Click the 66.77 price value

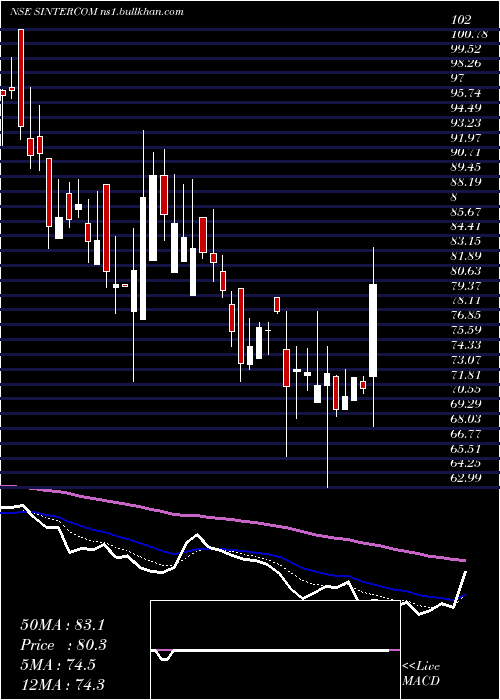466,433
